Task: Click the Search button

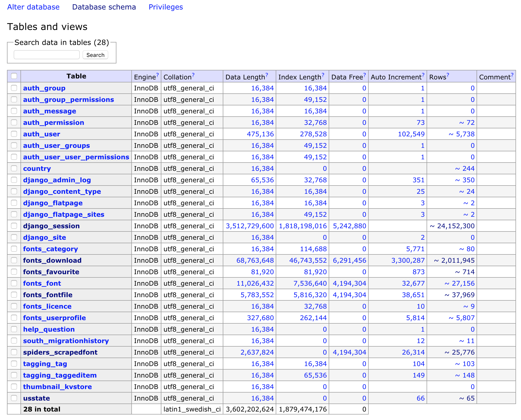Action: 95,55
